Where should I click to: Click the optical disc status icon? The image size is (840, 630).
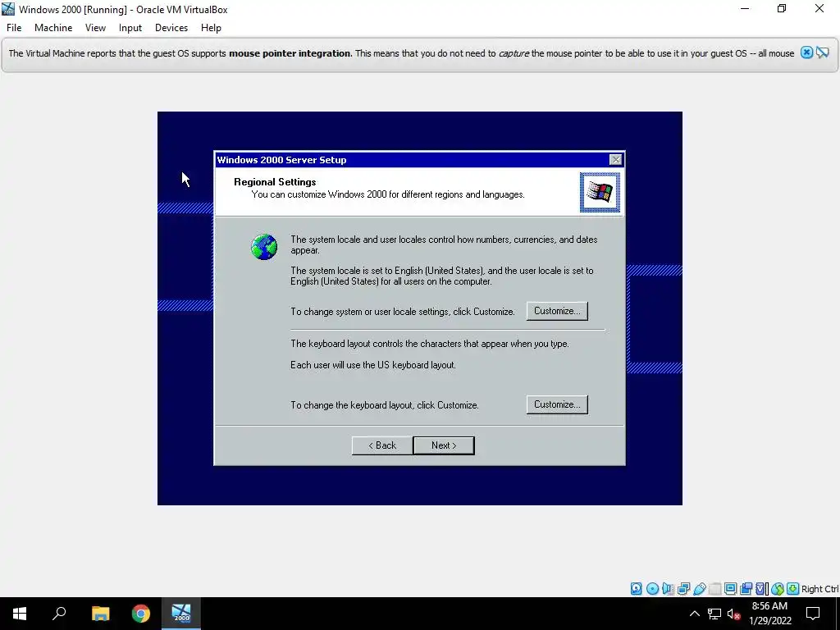click(x=652, y=589)
